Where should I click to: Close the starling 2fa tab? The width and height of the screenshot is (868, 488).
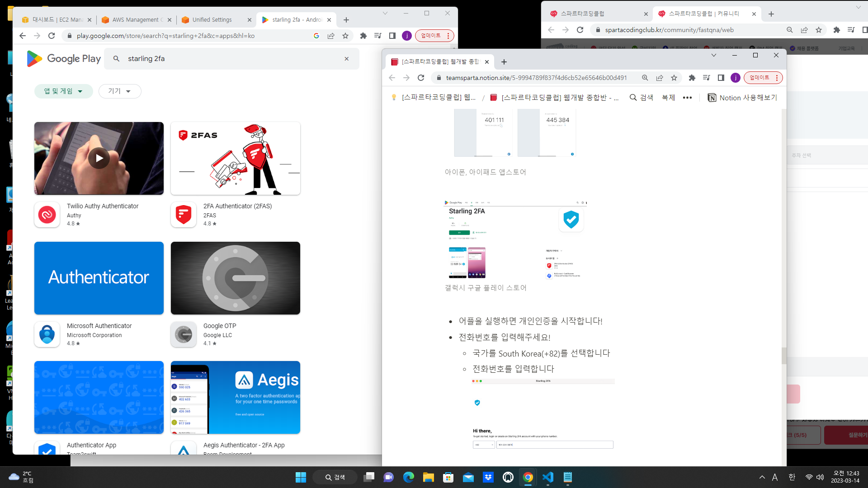(329, 20)
